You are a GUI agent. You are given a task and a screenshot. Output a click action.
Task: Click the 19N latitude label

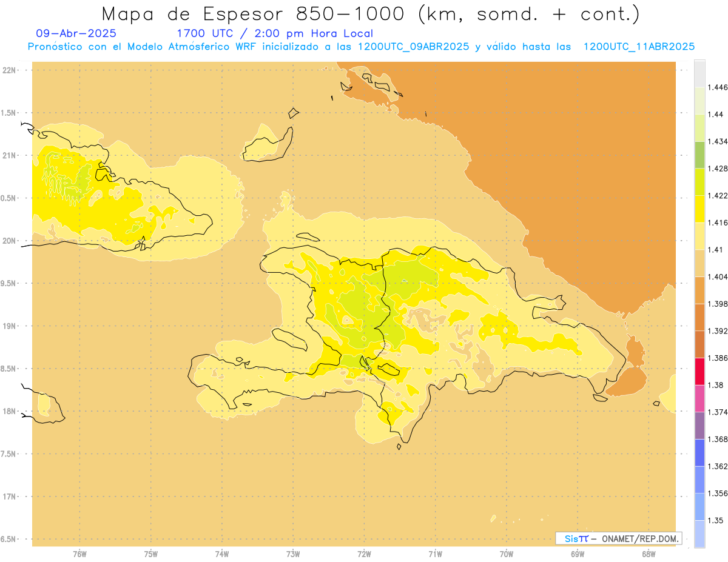[x=9, y=326]
